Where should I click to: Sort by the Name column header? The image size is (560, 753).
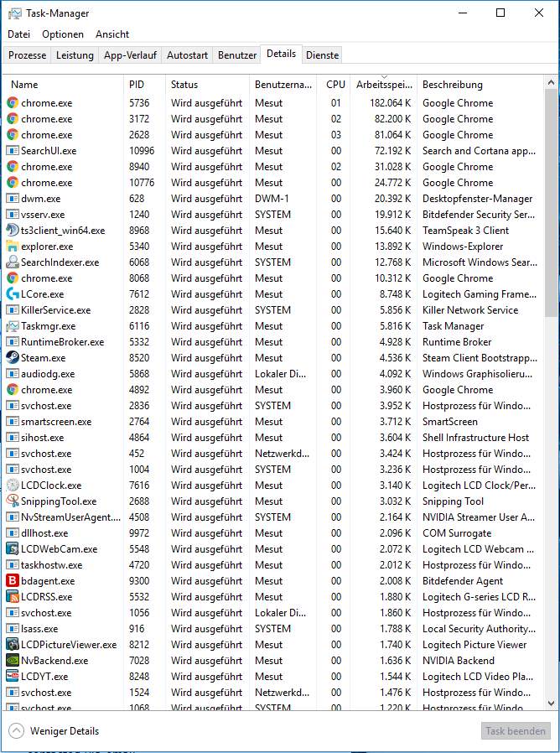pyautogui.click(x=63, y=85)
